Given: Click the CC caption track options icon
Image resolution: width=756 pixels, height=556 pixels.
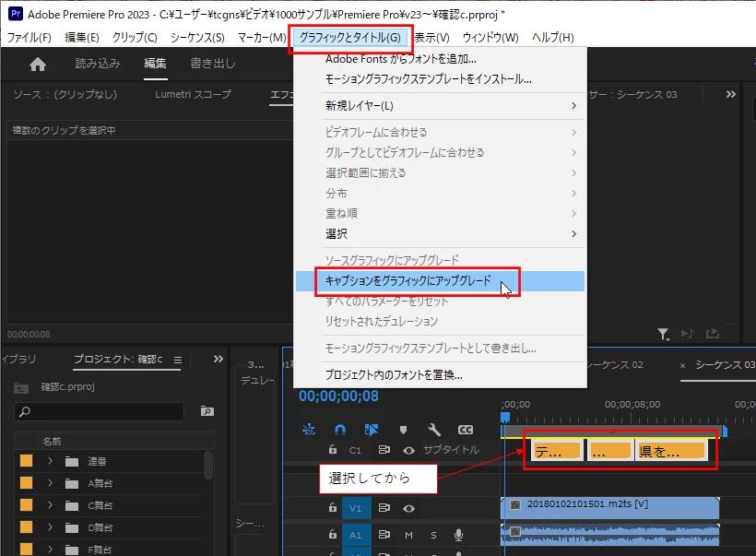Looking at the screenshot, I should pyautogui.click(x=466, y=430).
